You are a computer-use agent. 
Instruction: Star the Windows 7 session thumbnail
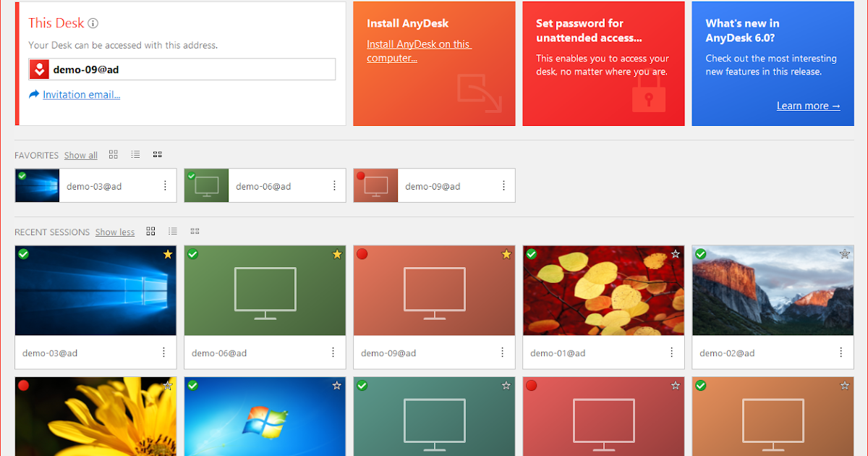(x=337, y=386)
